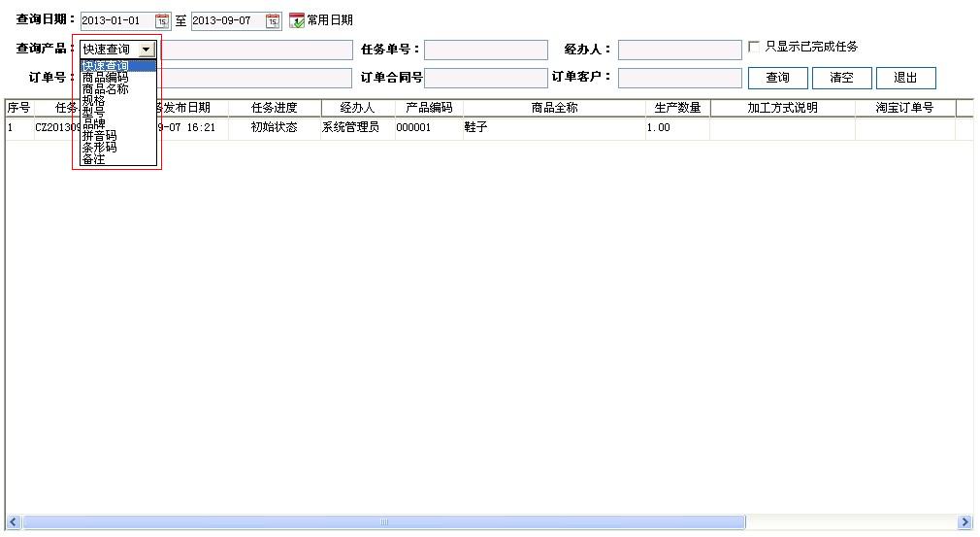Sort by 生产数量 column header
980x537 pixels.
677,108
